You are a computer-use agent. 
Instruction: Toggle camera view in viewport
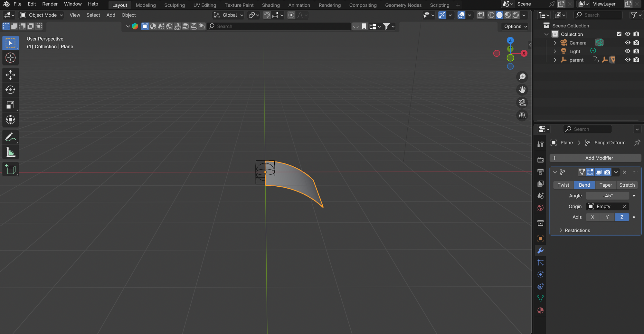point(522,103)
